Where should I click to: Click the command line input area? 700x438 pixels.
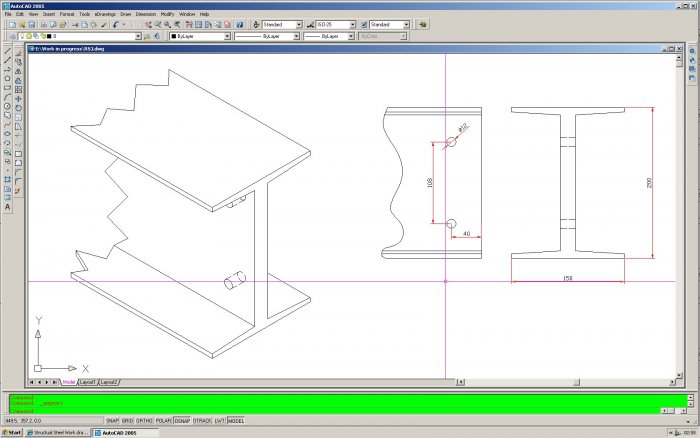(x=334, y=411)
